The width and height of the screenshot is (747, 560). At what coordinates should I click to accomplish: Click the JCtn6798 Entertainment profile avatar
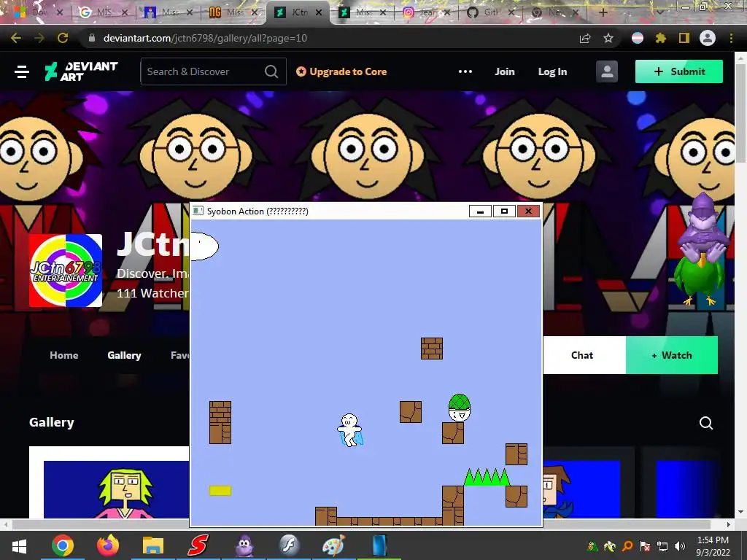pos(66,271)
